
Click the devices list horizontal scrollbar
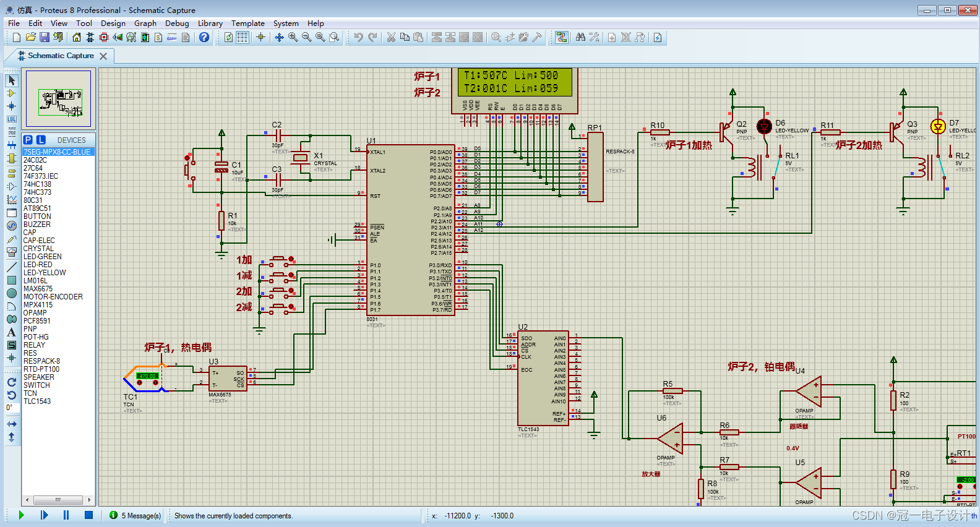click(x=58, y=500)
